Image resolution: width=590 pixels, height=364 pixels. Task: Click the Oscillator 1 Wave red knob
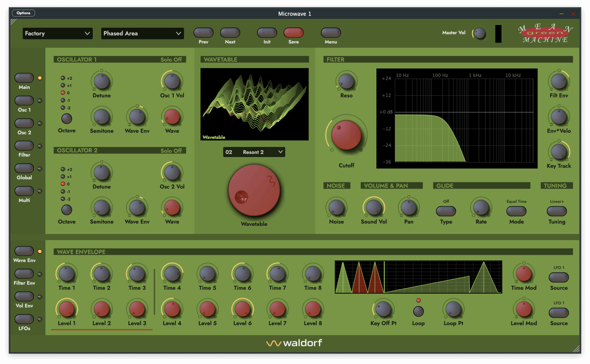(x=172, y=117)
